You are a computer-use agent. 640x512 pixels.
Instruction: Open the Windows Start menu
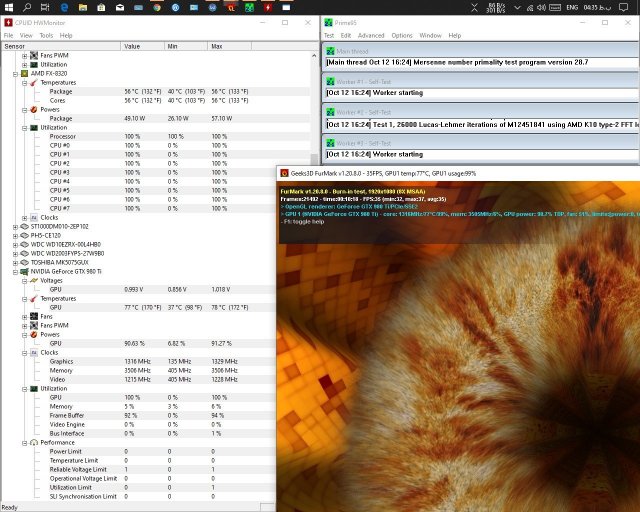[x=11, y=8]
